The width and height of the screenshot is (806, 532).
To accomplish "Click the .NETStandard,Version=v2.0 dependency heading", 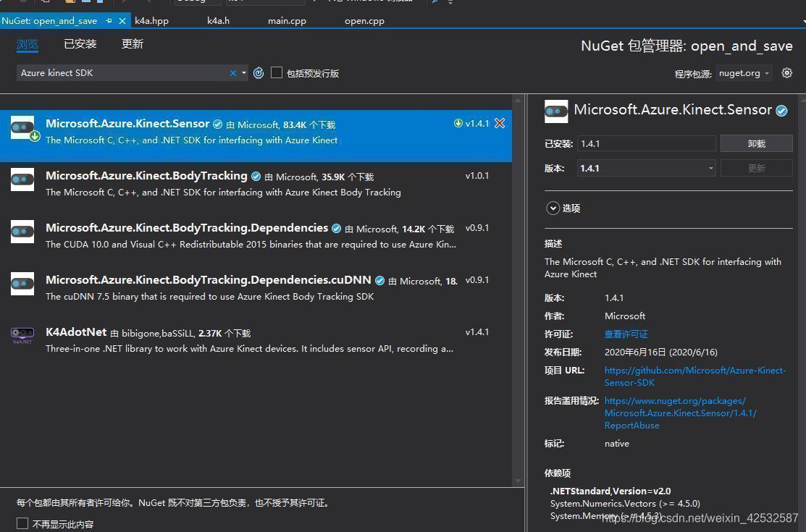I will click(610, 491).
